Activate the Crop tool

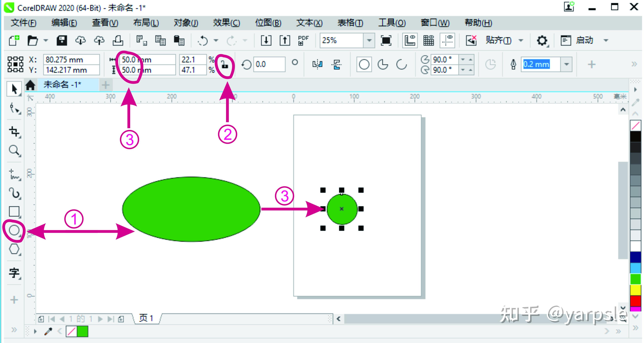coord(14,132)
